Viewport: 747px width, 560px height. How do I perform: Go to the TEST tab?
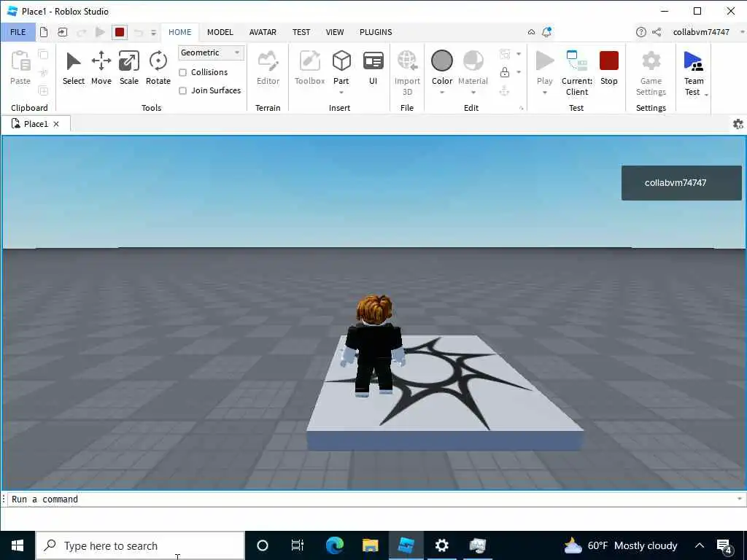[x=301, y=32]
